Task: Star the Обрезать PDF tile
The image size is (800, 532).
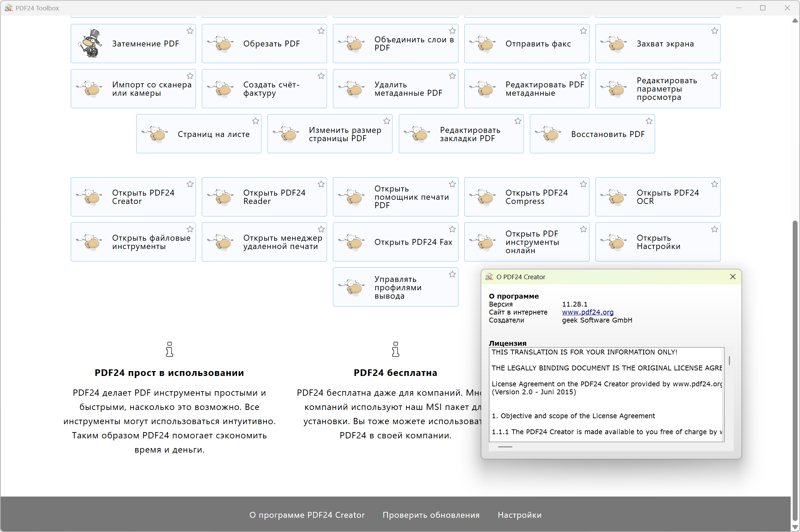Action: coord(321,31)
